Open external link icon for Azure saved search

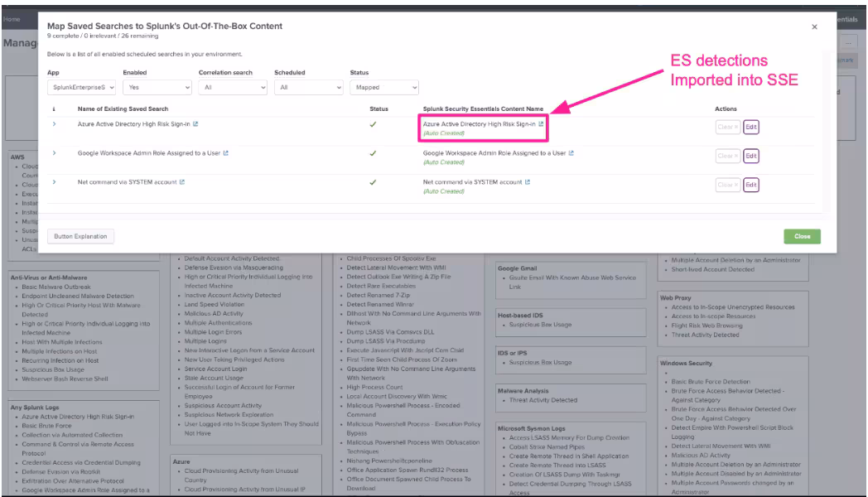(x=195, y=124)
